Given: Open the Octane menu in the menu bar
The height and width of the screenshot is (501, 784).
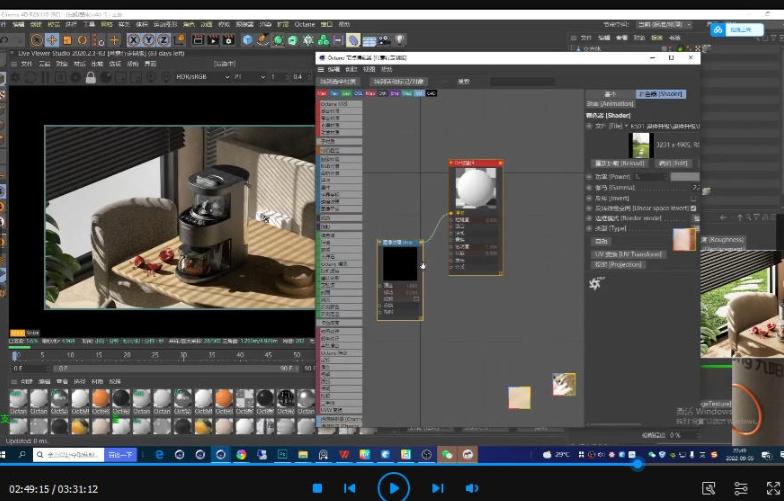Looking at the screenshot, I should (304, 23).
